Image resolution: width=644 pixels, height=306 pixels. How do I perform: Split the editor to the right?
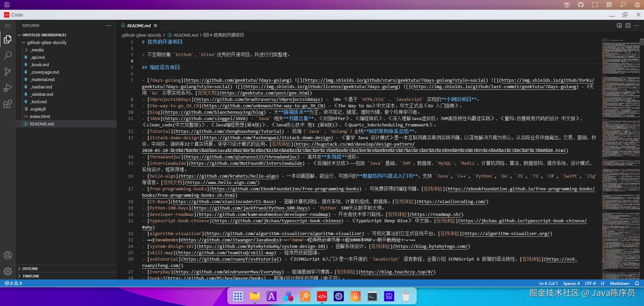(x=628, y=26)
